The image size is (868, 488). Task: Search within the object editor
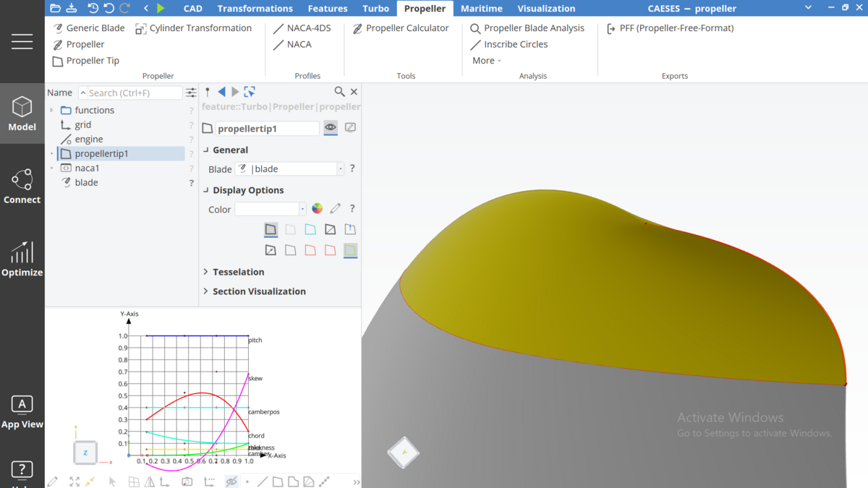pos(339,92)
